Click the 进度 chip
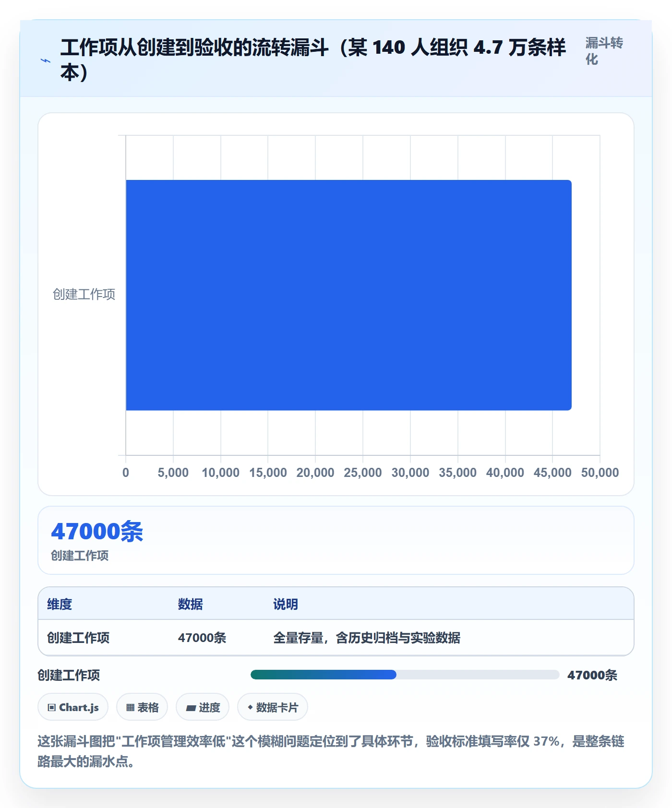The width and height of the screenshot is (672, 808). [203, 707]
